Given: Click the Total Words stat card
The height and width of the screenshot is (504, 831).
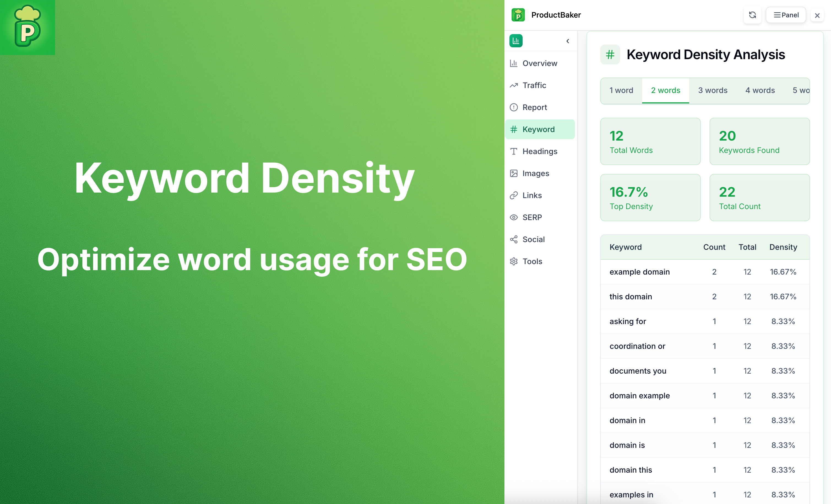Looking at the screenshot, I should (650, 141).
